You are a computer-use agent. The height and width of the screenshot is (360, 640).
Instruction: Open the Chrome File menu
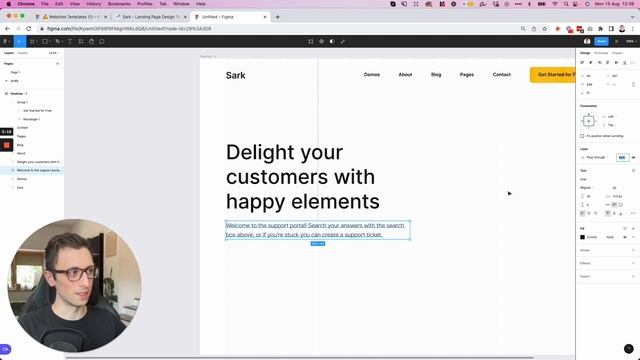click(x=44, y=4)
